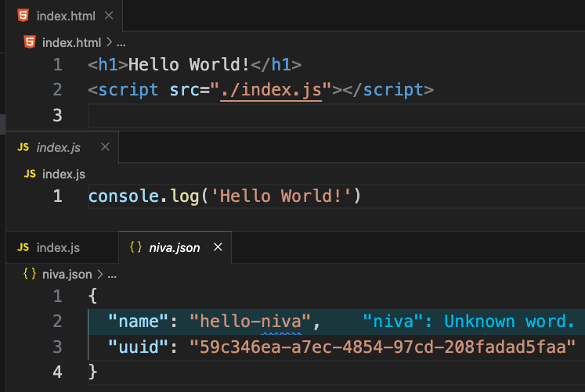This screenshot has width=585, height=392.
Task: Click the "name" key in niva.json
Action: 138,322
